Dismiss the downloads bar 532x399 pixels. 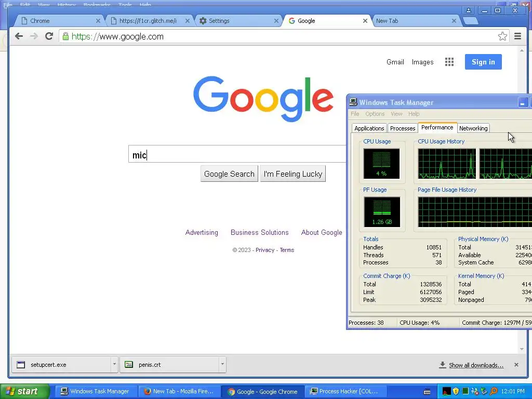[x=516, y=365]
